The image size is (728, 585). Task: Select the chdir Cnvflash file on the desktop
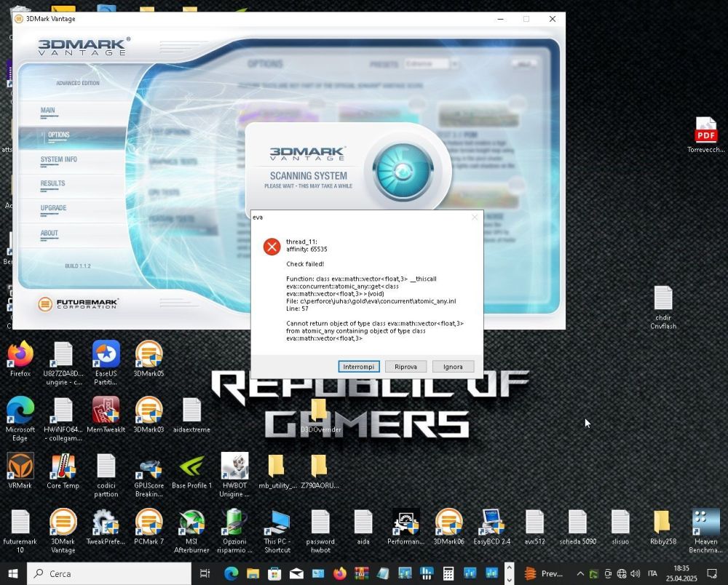tap(663, 308)
